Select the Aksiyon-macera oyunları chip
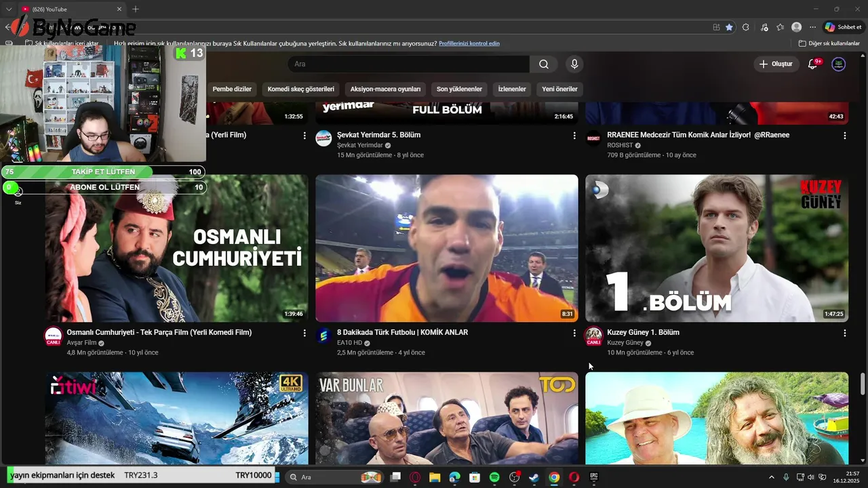The width and height of the screenshot is (868, 488). point(385,89)
